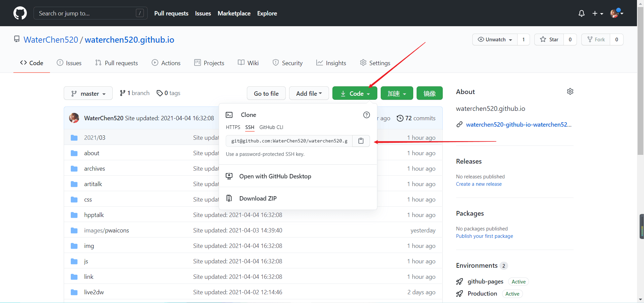Image resolution: width=644 pixels, height=303 pixels.
Task: Open the 72 commits history
Action: 416,118
